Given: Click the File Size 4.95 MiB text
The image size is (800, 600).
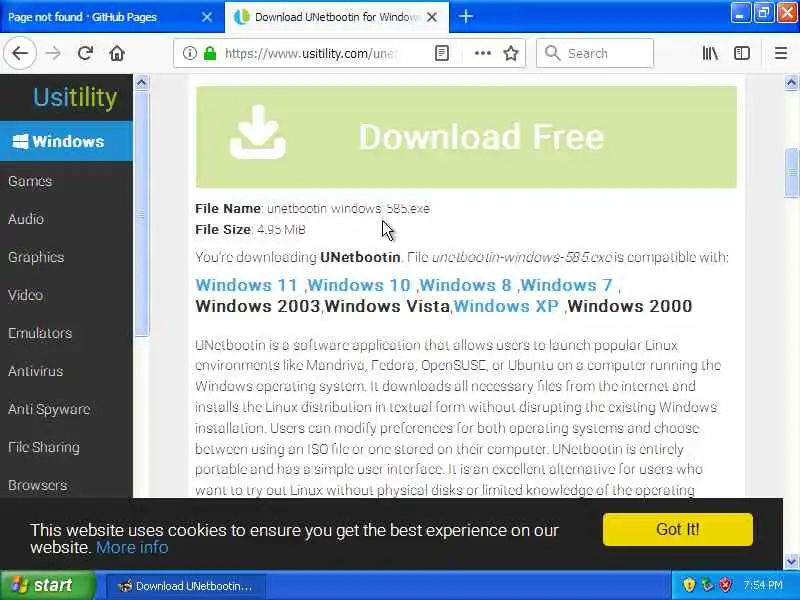Looking at the screenshot, I should [251, 230].
